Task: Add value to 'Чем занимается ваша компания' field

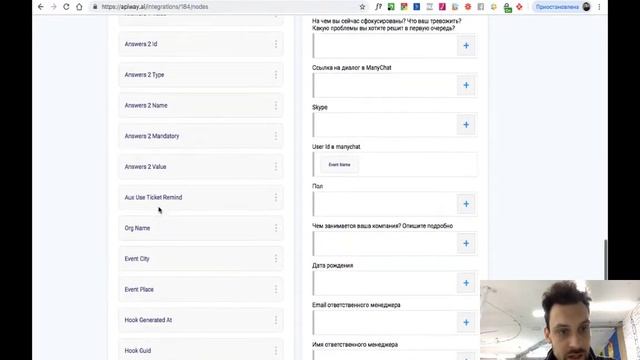Action: [466, 243]
